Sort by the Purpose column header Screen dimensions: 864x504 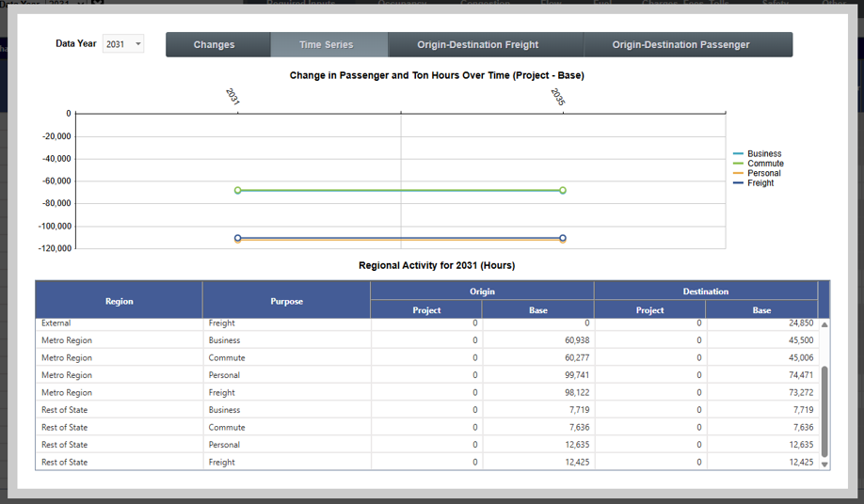click(x=286, y=301)
